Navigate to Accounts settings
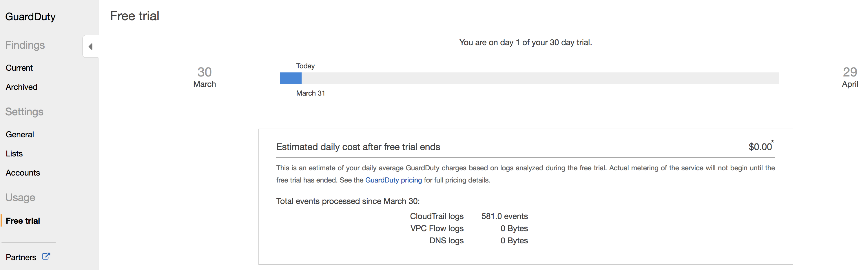The image size is (868, 270). coord(23,173)
